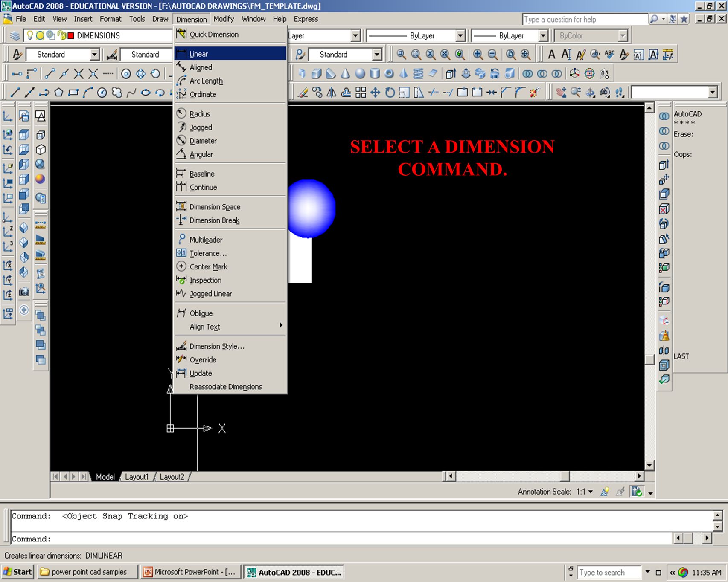Click the vertical drawing scrollbar thumb
The image size is (728, 582).
point(649,359)
